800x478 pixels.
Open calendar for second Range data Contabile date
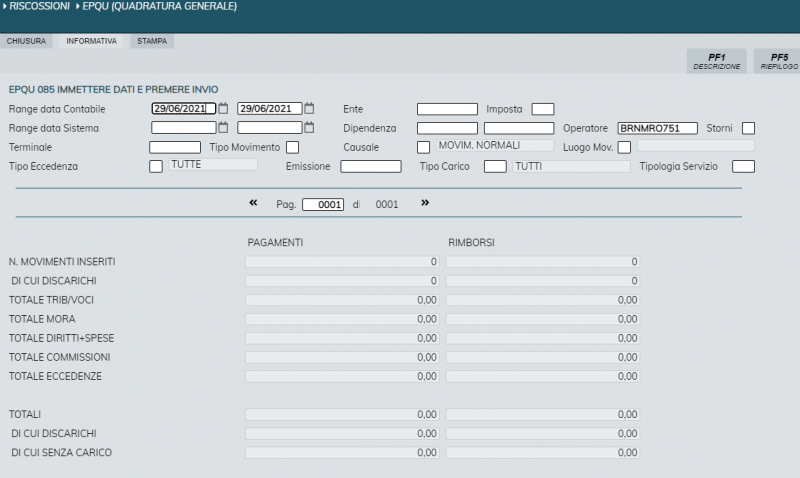pos(310,109)
